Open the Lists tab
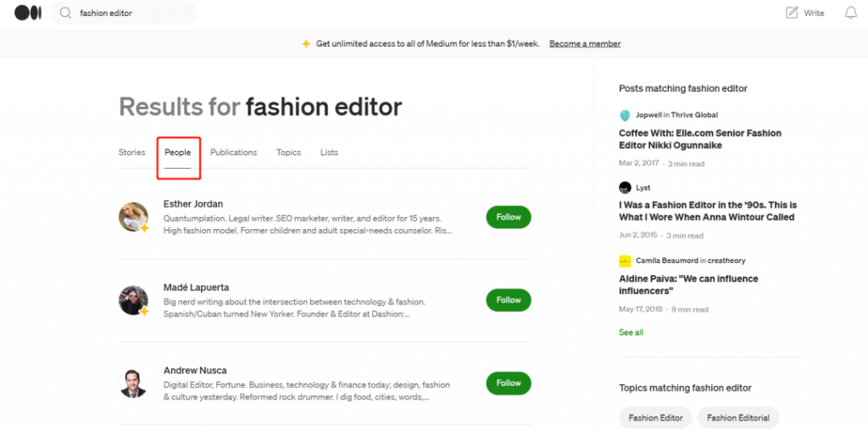868x430 pixels. click(329, 153)
